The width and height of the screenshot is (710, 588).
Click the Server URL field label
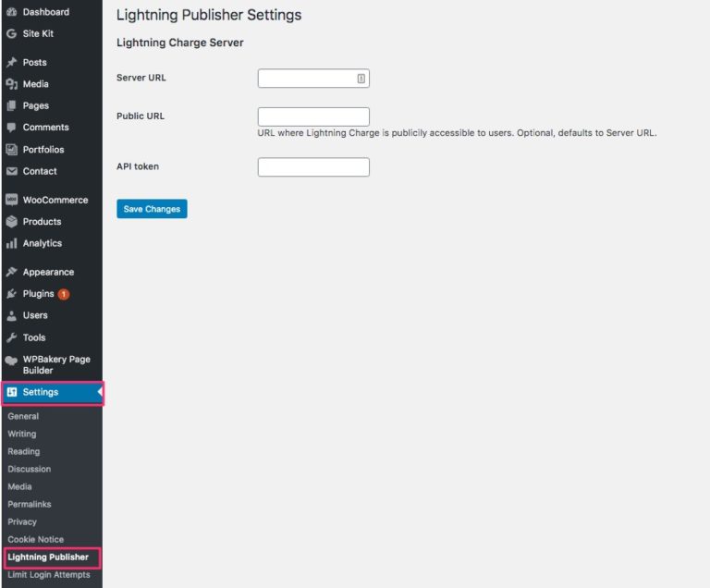click(141, 78)
